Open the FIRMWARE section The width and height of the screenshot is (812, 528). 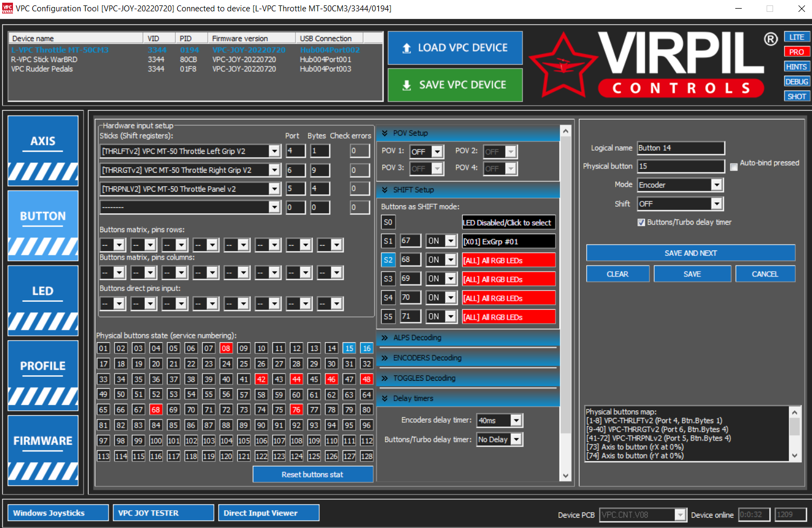[x=43, y=451]
